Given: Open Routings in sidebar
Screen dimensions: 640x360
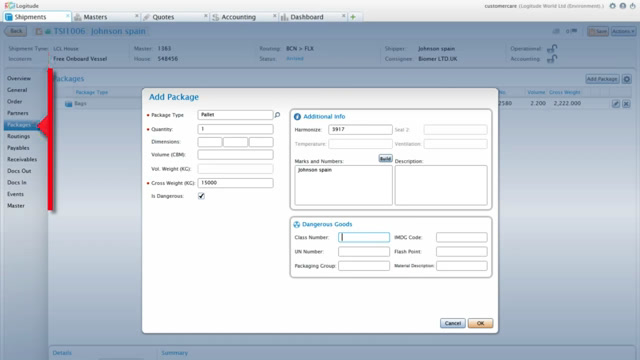Looking at the screenshot, I should (18, 136).
